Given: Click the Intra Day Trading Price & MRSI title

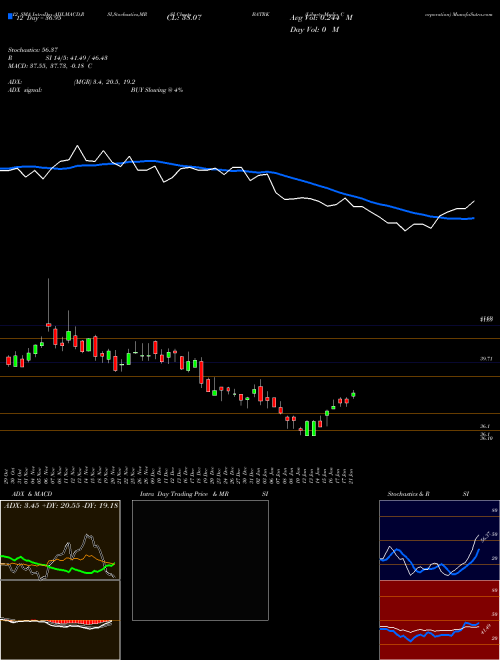Looking at the screenshot, I should (x=204, y=494).
